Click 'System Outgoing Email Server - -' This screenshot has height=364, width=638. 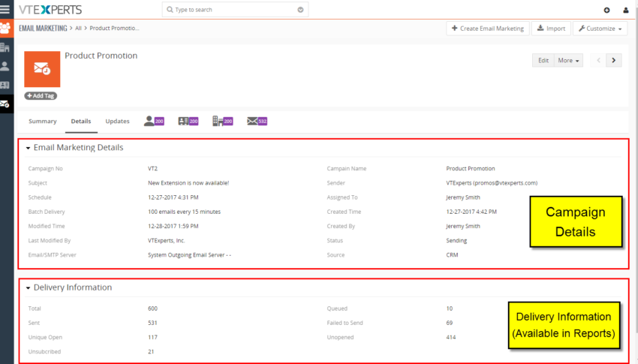pos(189,255)
